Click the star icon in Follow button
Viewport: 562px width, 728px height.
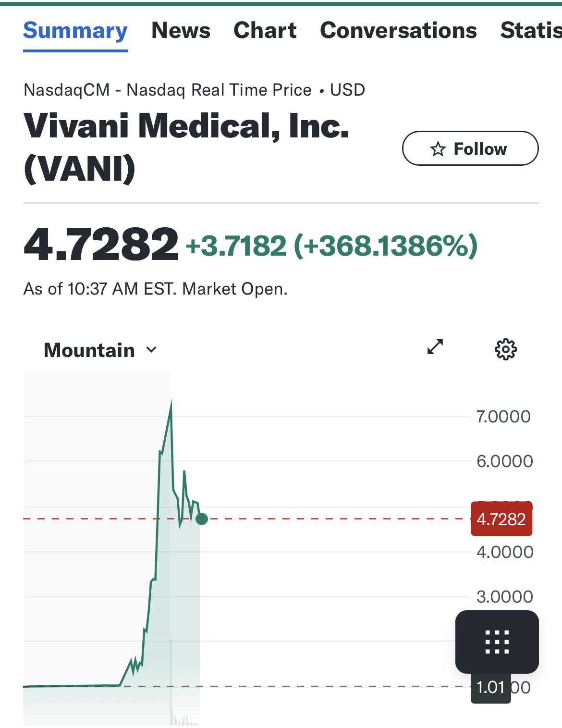438,149
